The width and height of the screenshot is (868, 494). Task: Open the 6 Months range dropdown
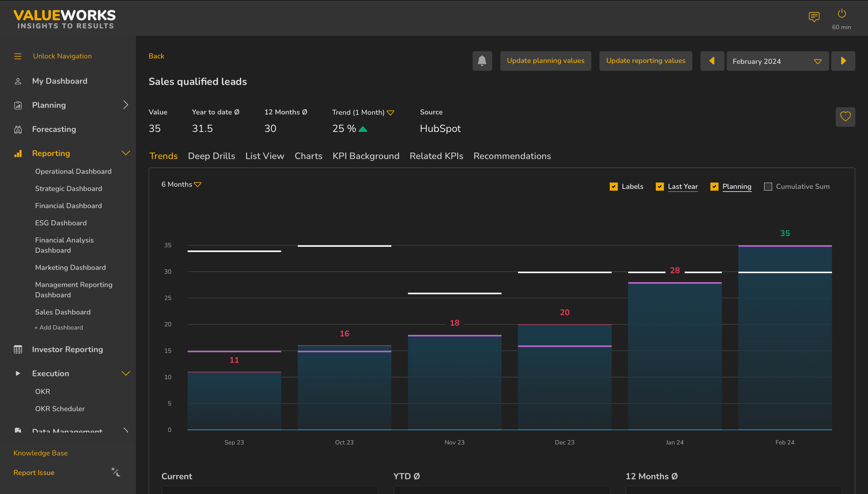(181, 185)
